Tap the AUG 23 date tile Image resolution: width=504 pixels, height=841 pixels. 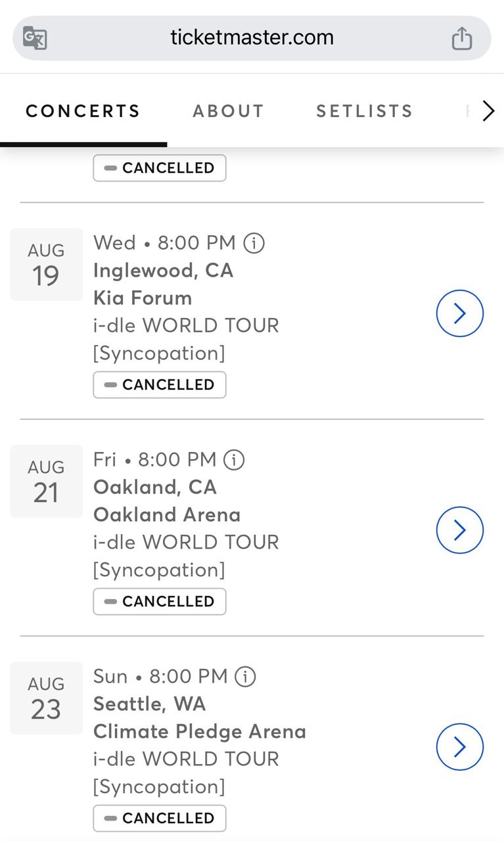pyautogui.click(x=46, y=698)
